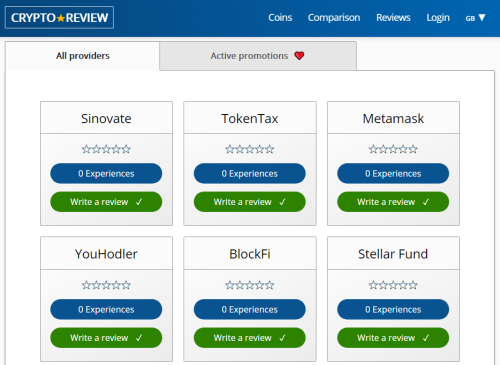
Task: View 0 Experiences for BlockFi
Action: coord(250,309)
